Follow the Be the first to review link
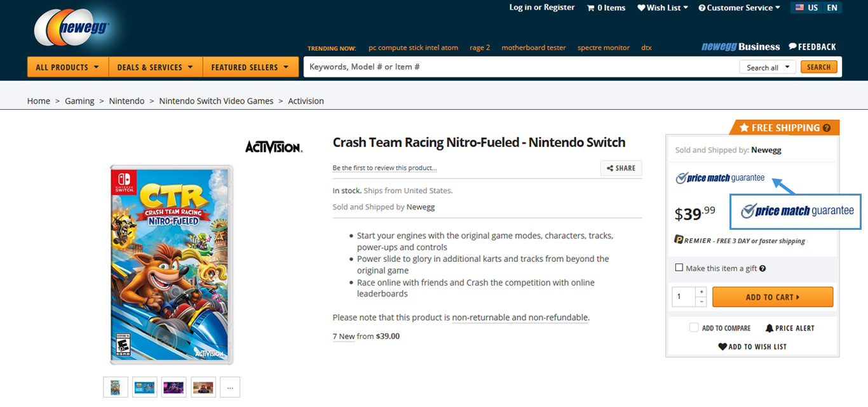Viewport: 868px width, 407px height. coord(384,168)
